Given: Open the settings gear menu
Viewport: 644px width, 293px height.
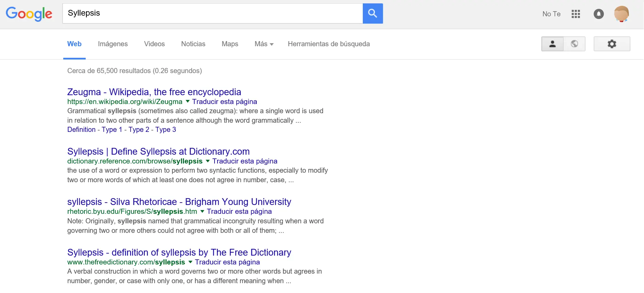Looking at the screenshot, I should (x=612, y=44).
